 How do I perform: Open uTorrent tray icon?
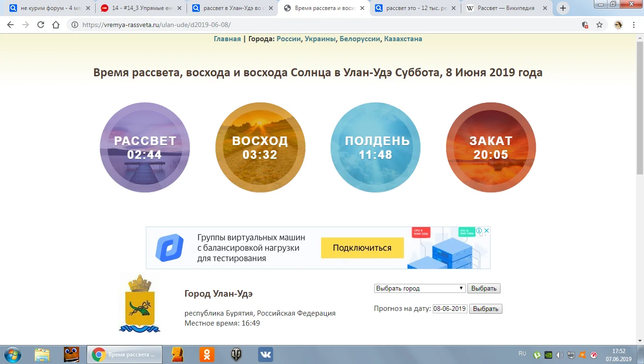[x=537, y=355]
